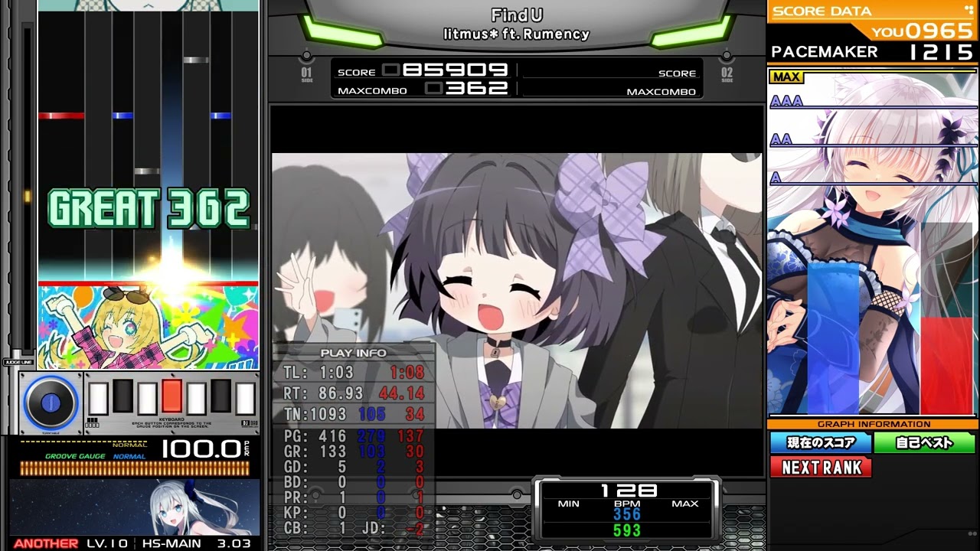The height and width of the screenshot is (551, 980).
Task: Click the NEXT RANK button
Action: coord(821,467)
